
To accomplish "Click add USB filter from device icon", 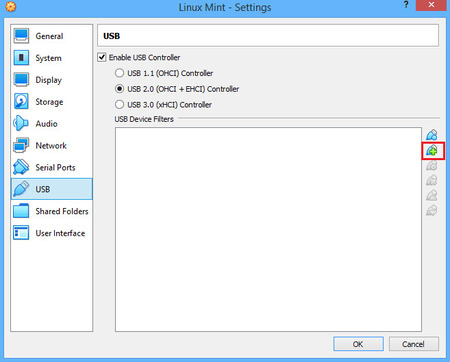I will pyautogui.click(x=432, y=151).
